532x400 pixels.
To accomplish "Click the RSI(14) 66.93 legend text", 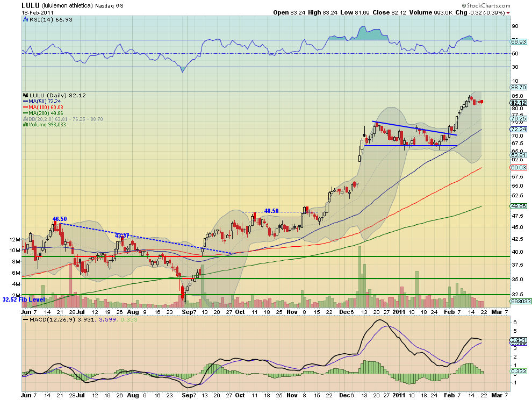I will point(51,20).
